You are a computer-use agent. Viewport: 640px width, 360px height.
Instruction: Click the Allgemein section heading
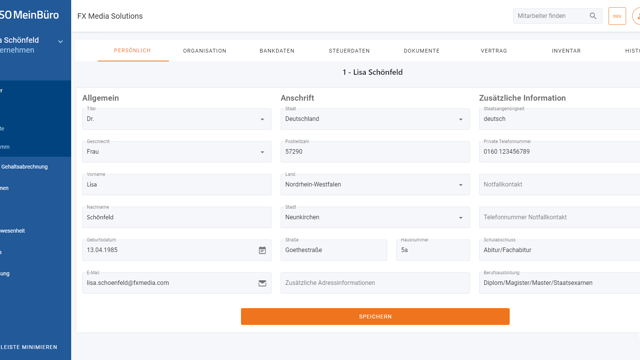point(100,98)
